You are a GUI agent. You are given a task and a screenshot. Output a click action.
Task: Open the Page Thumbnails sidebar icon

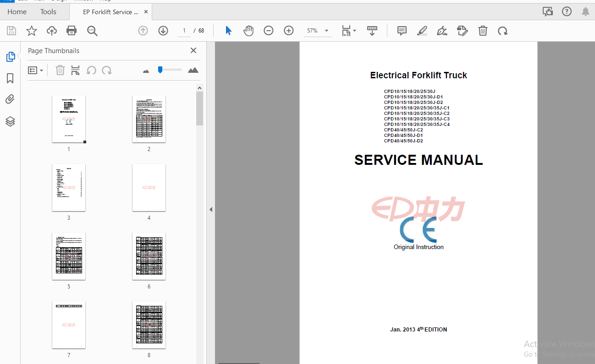[10, 57]
